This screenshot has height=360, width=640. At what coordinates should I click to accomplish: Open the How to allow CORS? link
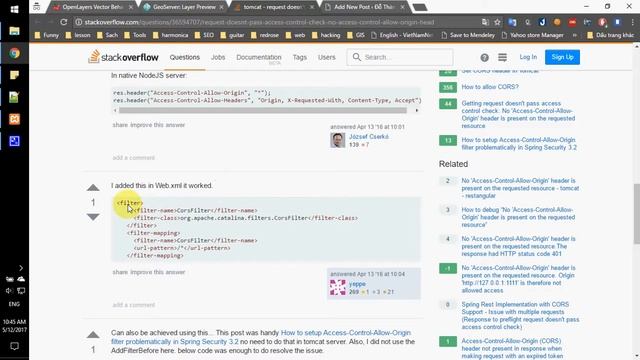click(490, 87)
